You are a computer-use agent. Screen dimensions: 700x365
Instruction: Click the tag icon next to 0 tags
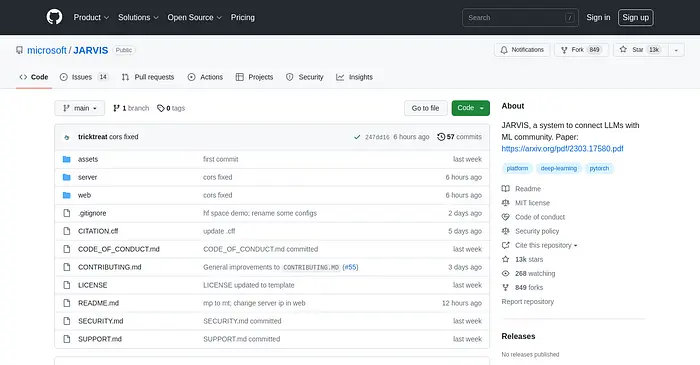tap(161, 108)
